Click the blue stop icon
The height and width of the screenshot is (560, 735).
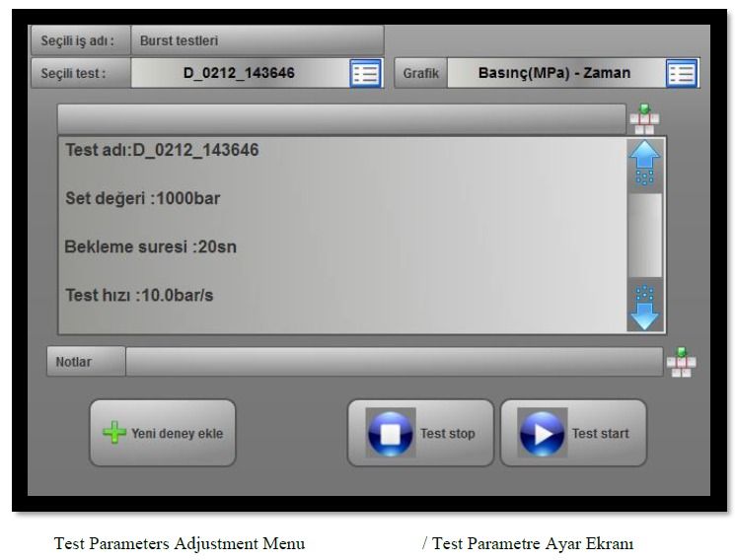pos(391,433)
